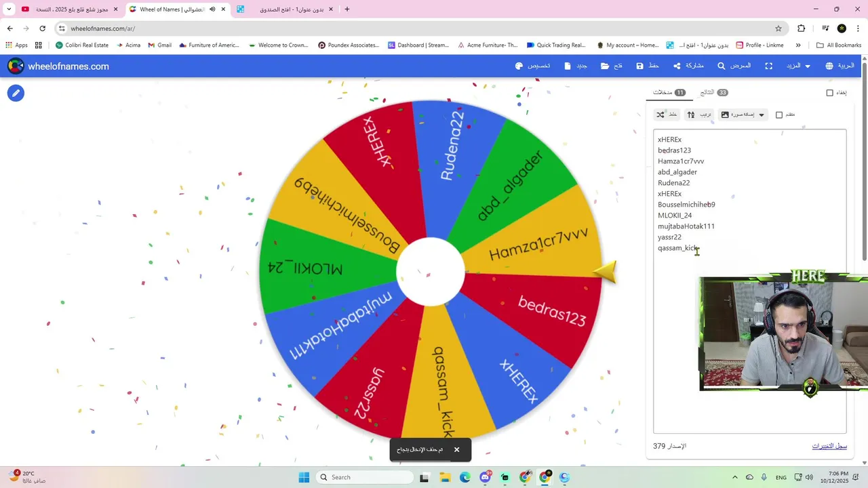The width and height of the screenshot is (868, 488).
Task: Share the wheel via مشاركة
Action: click(x=688, y=66)
